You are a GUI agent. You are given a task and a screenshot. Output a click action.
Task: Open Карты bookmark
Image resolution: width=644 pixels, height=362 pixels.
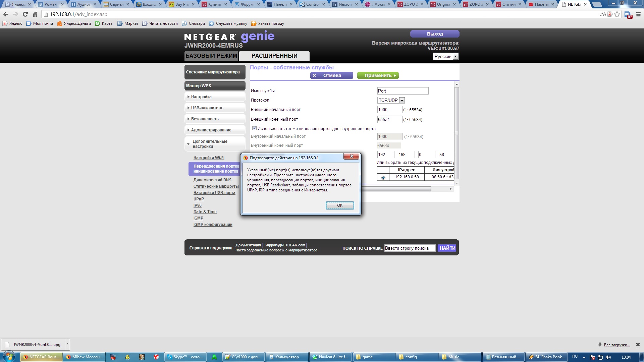[104, 23]
